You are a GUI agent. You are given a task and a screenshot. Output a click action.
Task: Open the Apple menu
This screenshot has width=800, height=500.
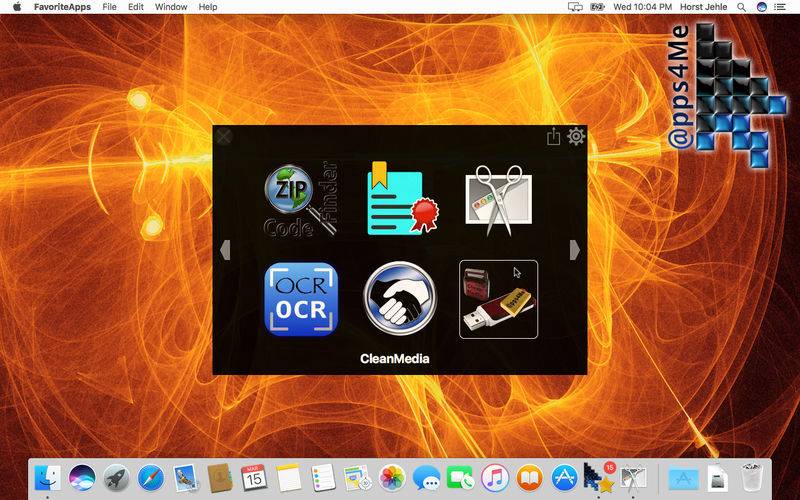pos(17,7)
